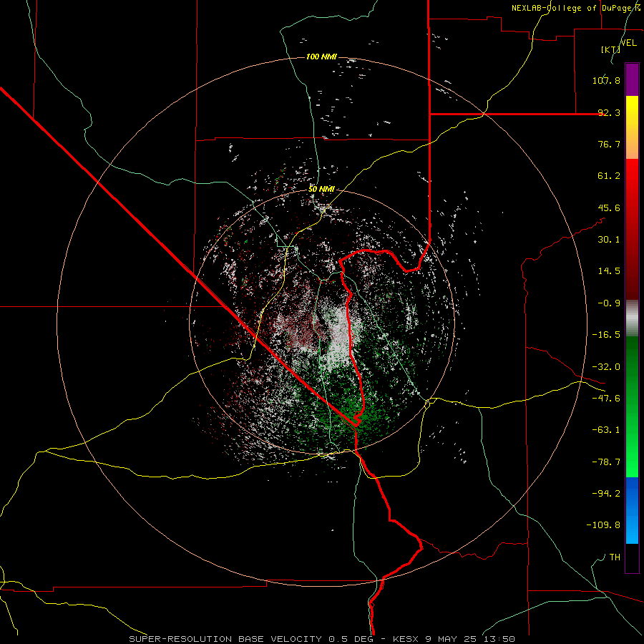This screenshot has height=644, width=644.
Task: Select the -94.2 legend value
Action: [606, 494]
